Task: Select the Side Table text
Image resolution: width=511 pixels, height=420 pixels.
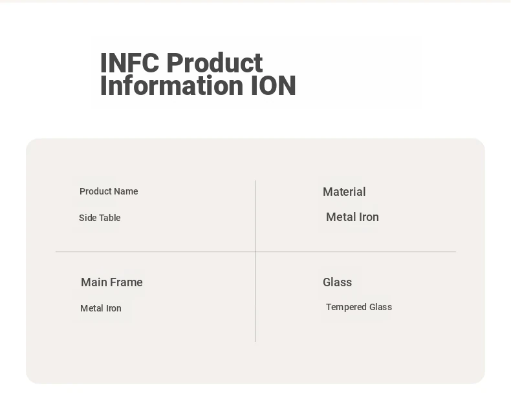Action: point(100,218)
